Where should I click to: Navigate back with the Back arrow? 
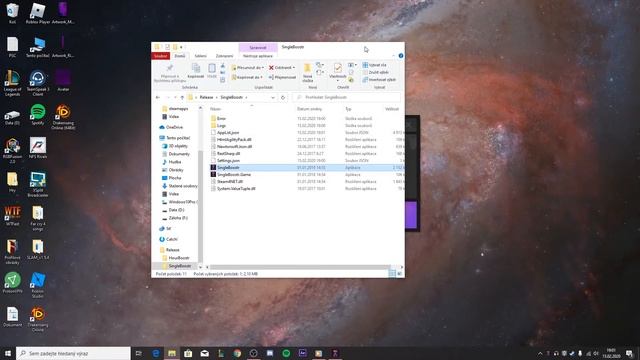click(x=158, y=98)
